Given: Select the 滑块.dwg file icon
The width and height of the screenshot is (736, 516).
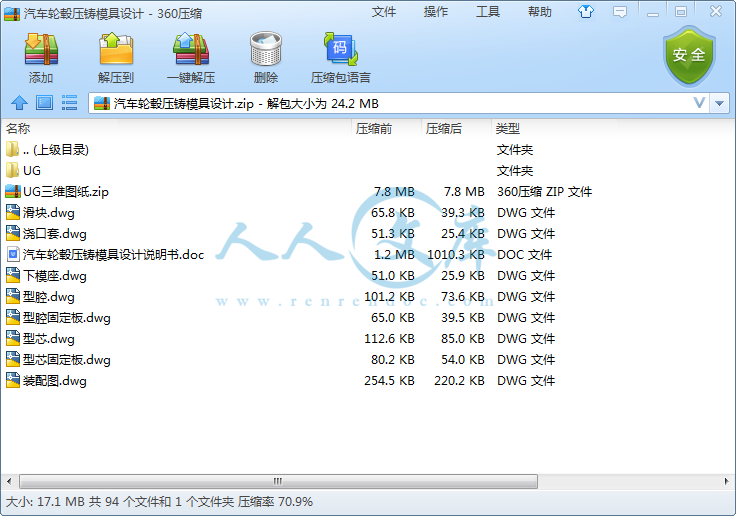Looking at the screenshot, I should click(x=13, y=212).
